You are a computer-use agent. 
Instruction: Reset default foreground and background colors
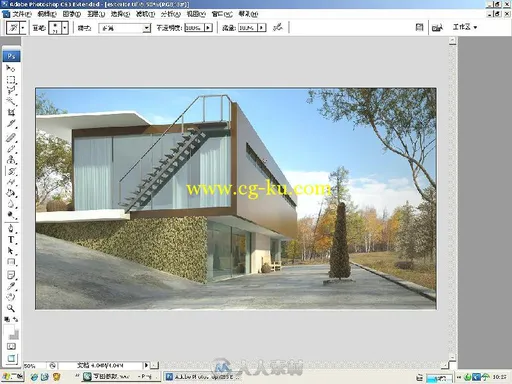[x=7, y=319]
